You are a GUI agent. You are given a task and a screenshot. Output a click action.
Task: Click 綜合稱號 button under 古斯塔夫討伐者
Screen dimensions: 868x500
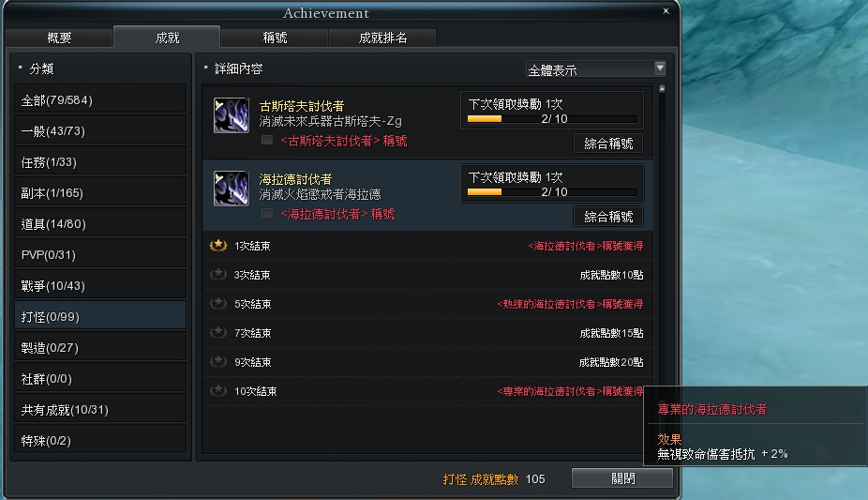608,144
